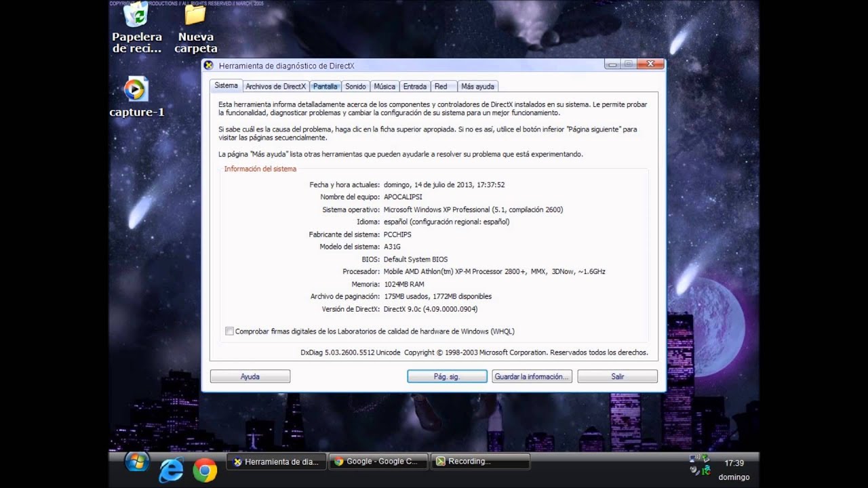The image size is (868, 488).
Task: Open the Papelera de reciclaje desktop icon
Action: point(136,28)
